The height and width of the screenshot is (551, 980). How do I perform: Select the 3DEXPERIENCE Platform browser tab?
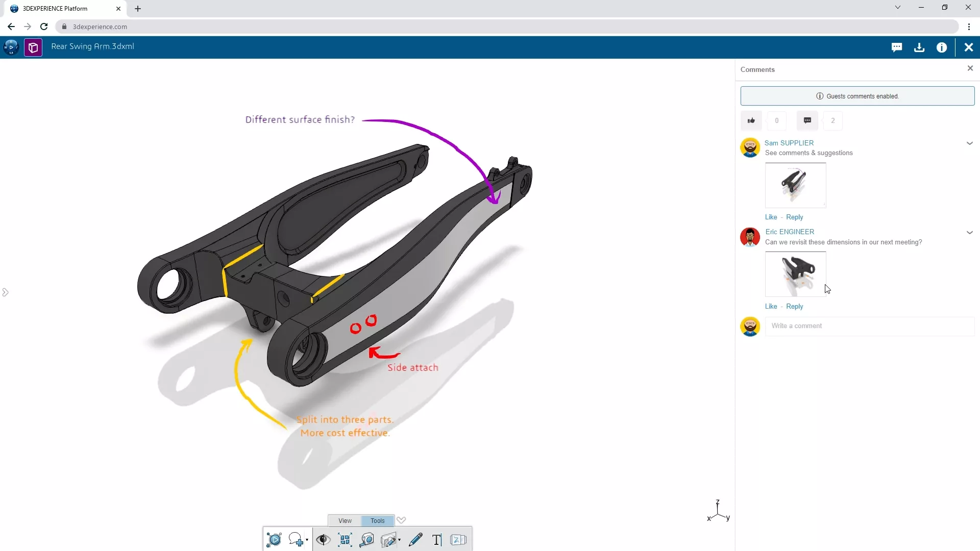click(55, 8)
